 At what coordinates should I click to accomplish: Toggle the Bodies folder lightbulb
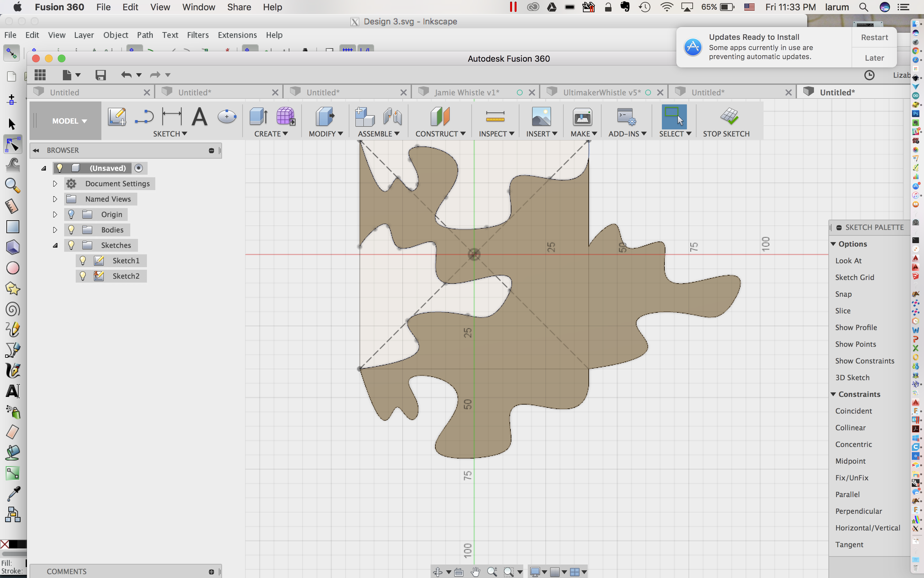[x=71, y=230]
